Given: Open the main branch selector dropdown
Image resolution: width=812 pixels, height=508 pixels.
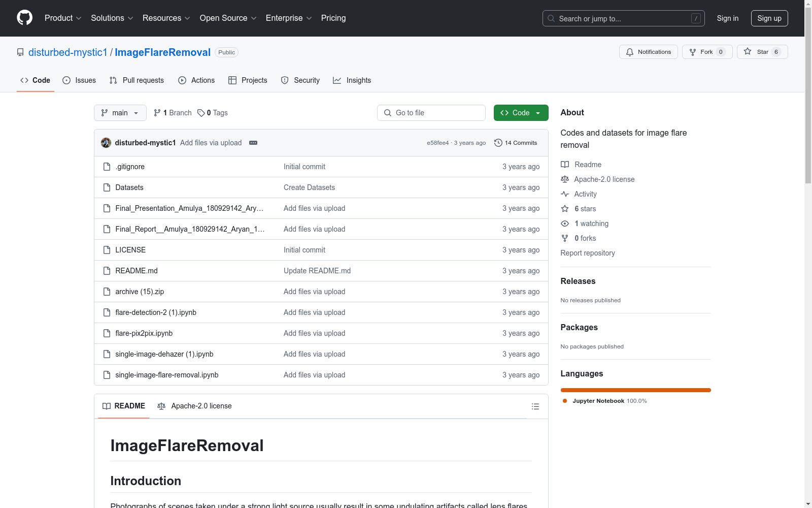Looking at the screenshot, I should point(120,113).
